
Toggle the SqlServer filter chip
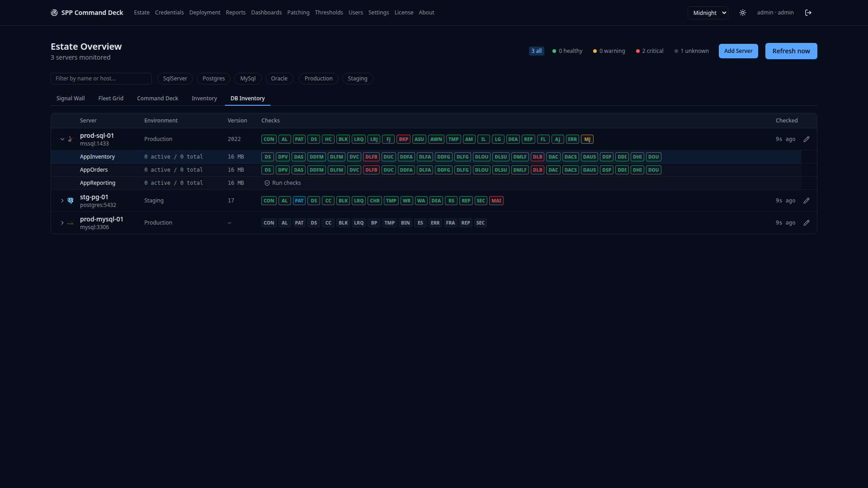tap(175, 79)
